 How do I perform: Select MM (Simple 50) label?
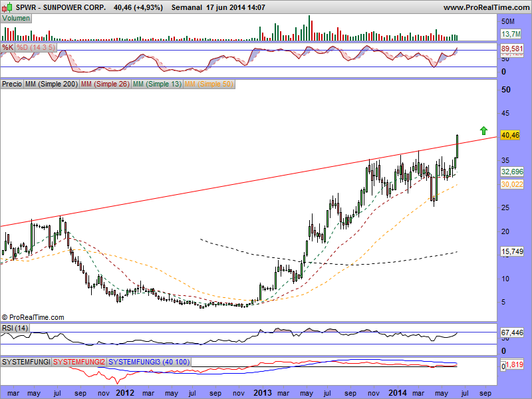point(209,84)
